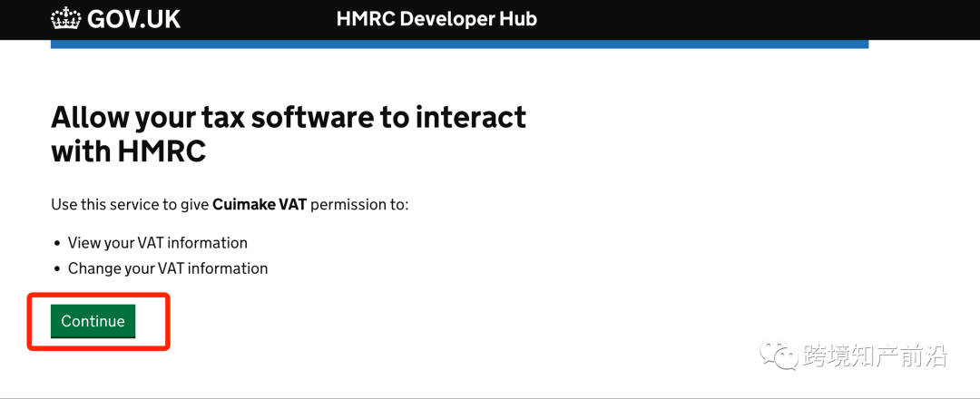Click the green Continue button
This screenshot has height=399, width=980.
[x=93, y=321]
